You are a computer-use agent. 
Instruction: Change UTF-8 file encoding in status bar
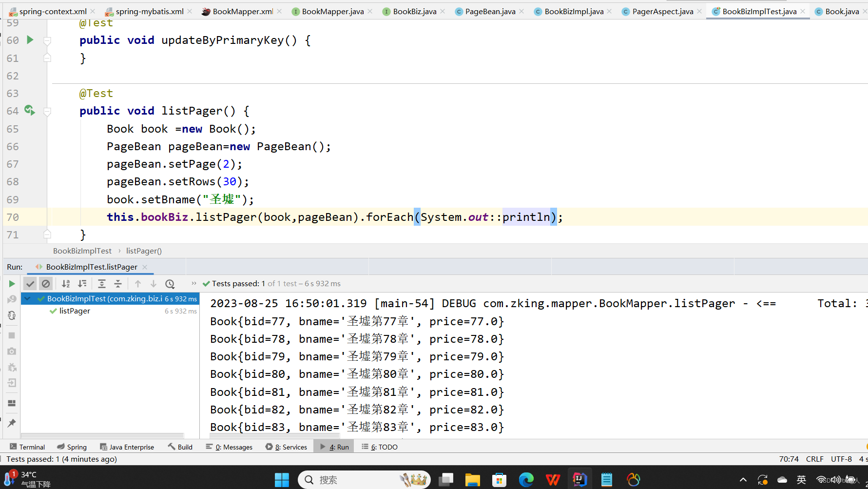[841, 459]
